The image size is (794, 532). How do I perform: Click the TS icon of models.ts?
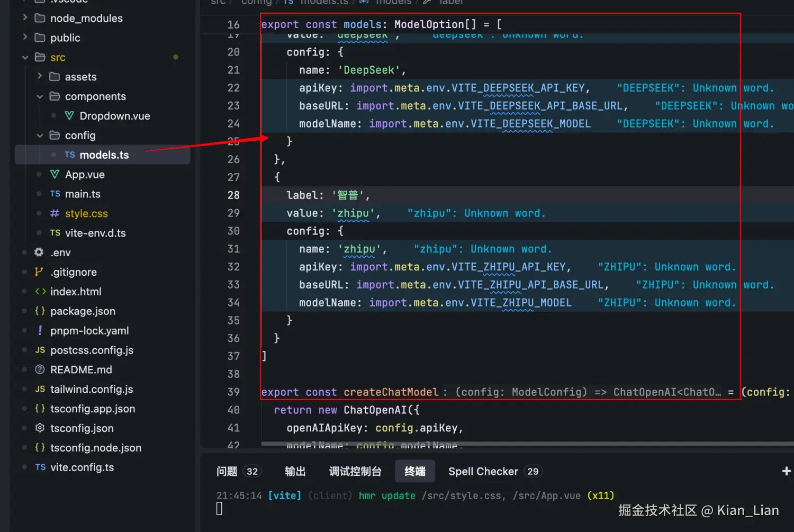(70, 155)
